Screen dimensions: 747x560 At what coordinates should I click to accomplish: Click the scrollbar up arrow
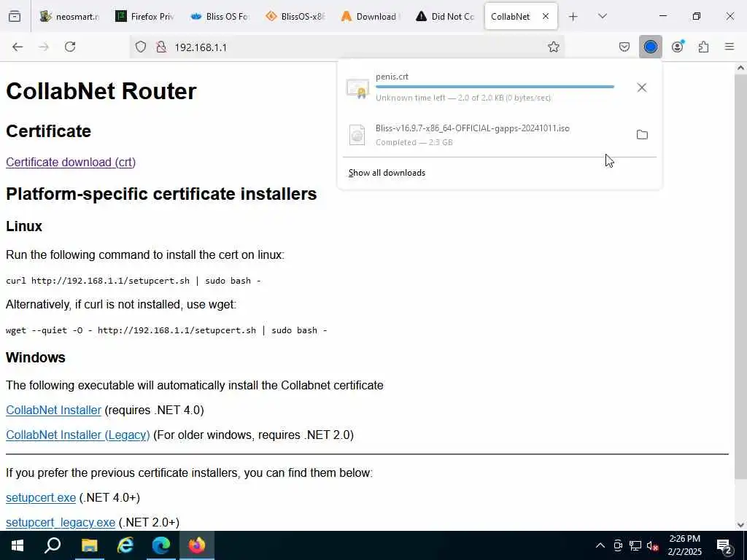pyautogui.click(x=740, y=68)
